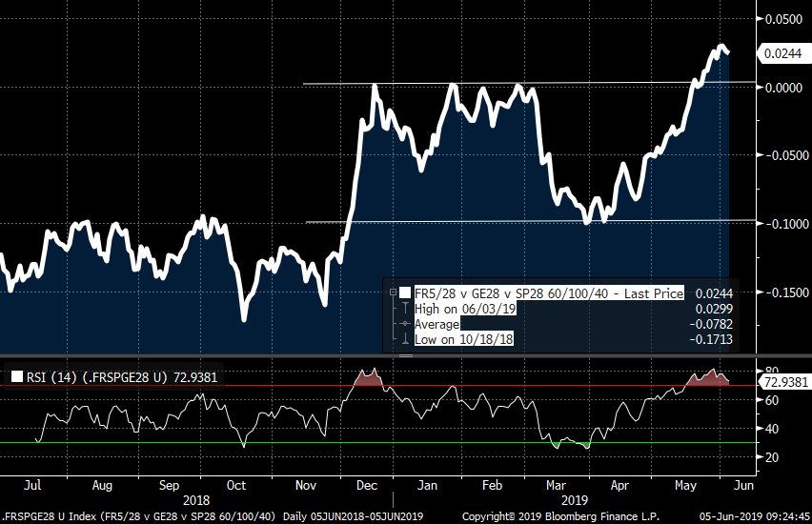Screen dimensions: 812x524
Task: Click the May month label
Action: tap(685, 485)
